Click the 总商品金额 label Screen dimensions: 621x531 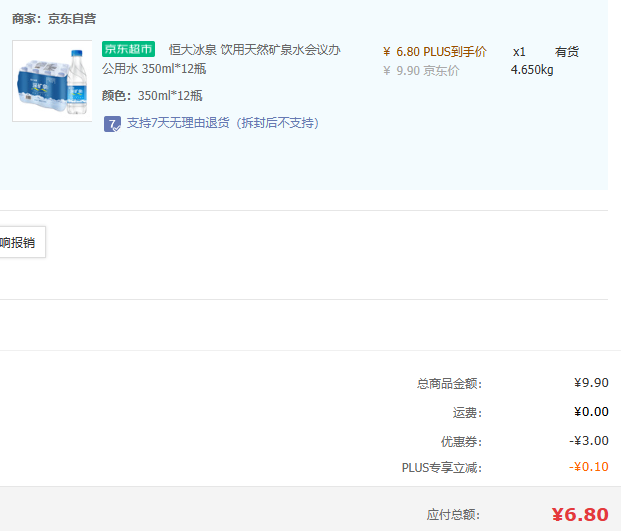coord(449,384)
